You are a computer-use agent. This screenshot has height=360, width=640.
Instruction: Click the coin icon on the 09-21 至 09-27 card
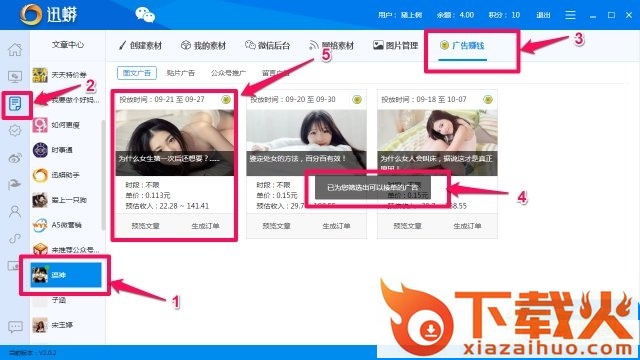pos(226,100)
